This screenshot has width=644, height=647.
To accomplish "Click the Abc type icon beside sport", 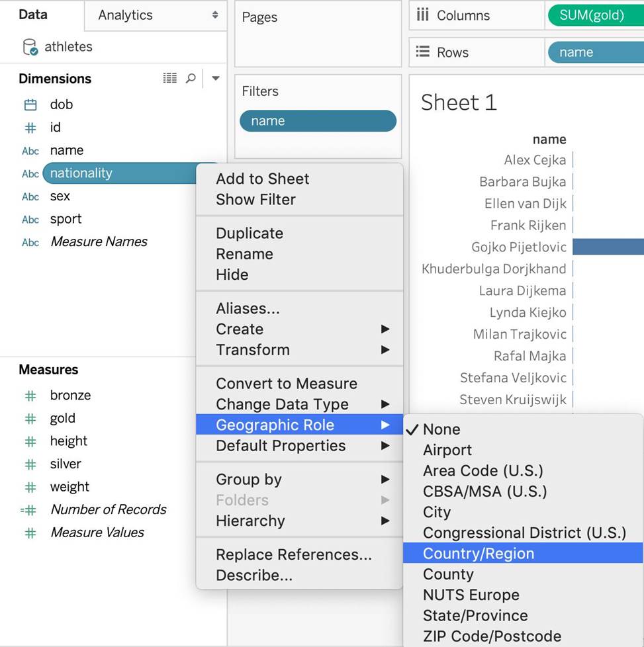I will [30, 220].
